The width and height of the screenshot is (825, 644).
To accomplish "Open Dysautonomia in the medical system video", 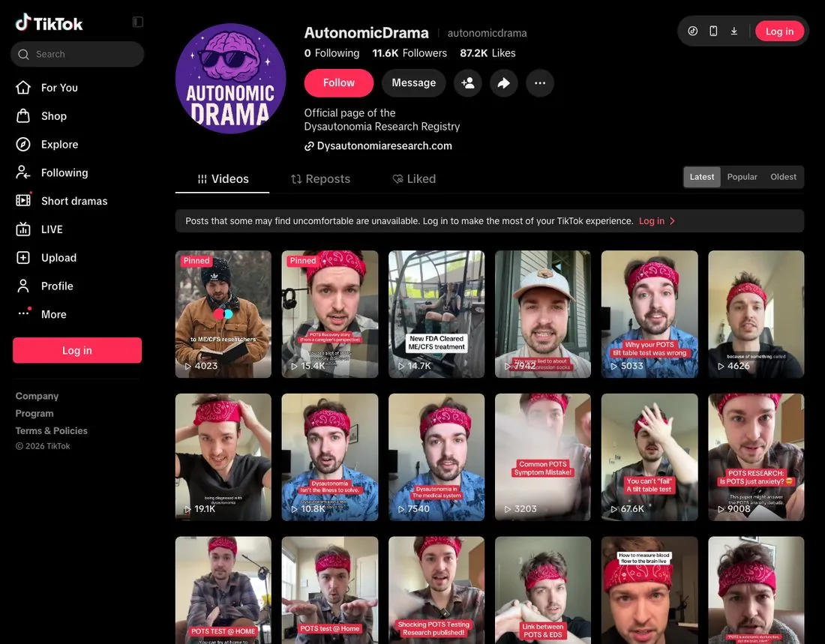I will (x=436, y=457).
